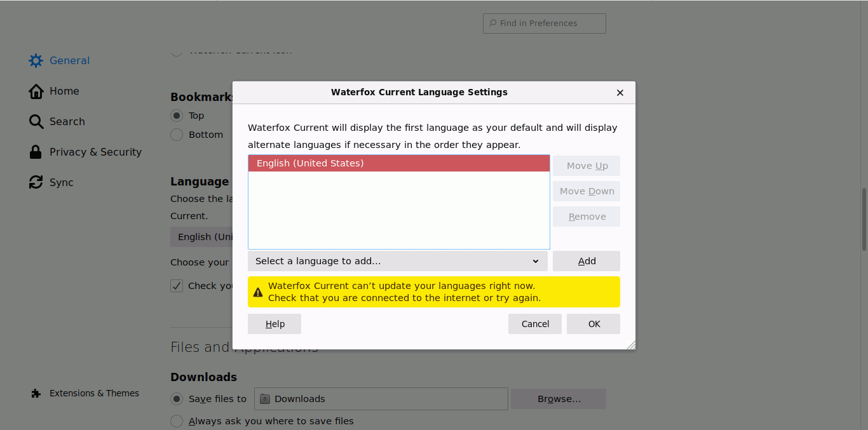Click the Downloads folder path field
This screenshot has width=868, height=430.
coord(381,399)
